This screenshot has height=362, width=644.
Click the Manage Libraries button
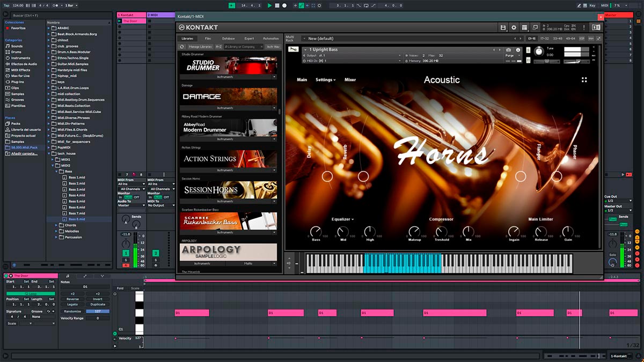tap(200, 47)
